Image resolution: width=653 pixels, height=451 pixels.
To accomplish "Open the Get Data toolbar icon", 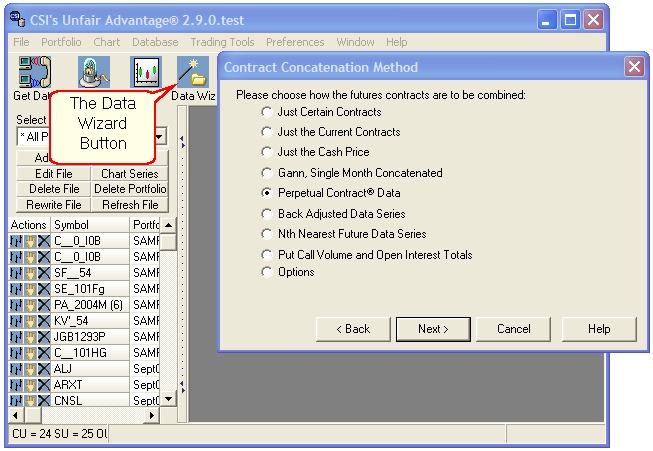I will point(35,72).
